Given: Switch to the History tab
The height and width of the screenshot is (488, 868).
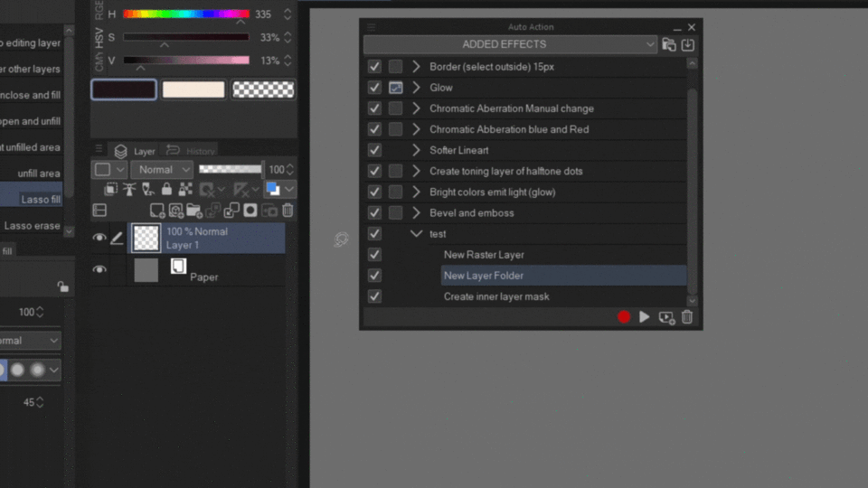Looking at the screenshot, I should (x=191, y=151).
